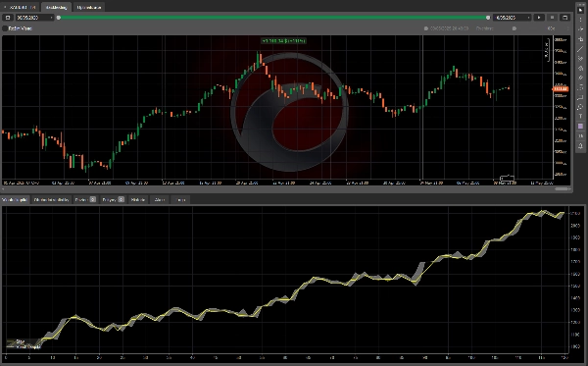
Task: Adjust the backtest speed slider handle
Action: click(x=514, y=28)
